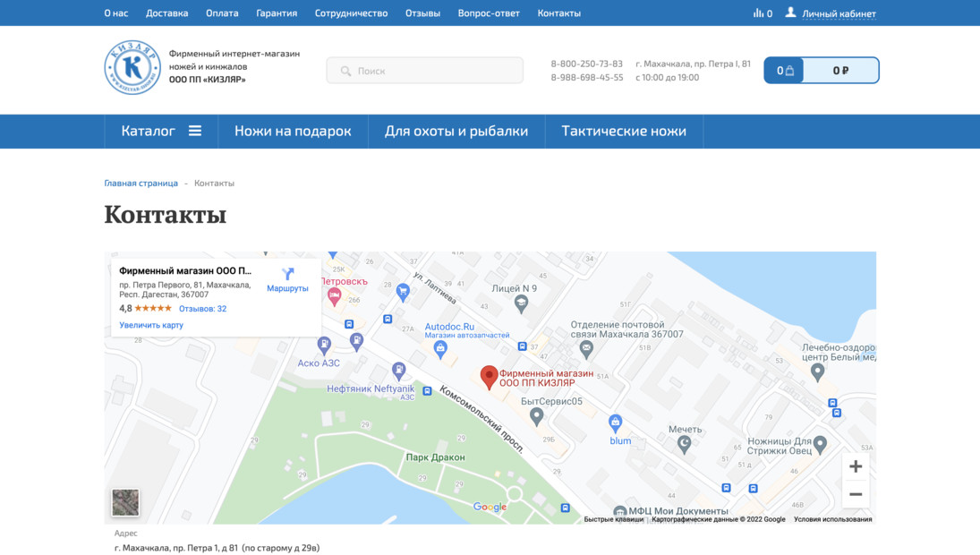Click the Петровскъ pink marker

click(x=335, y=297)
